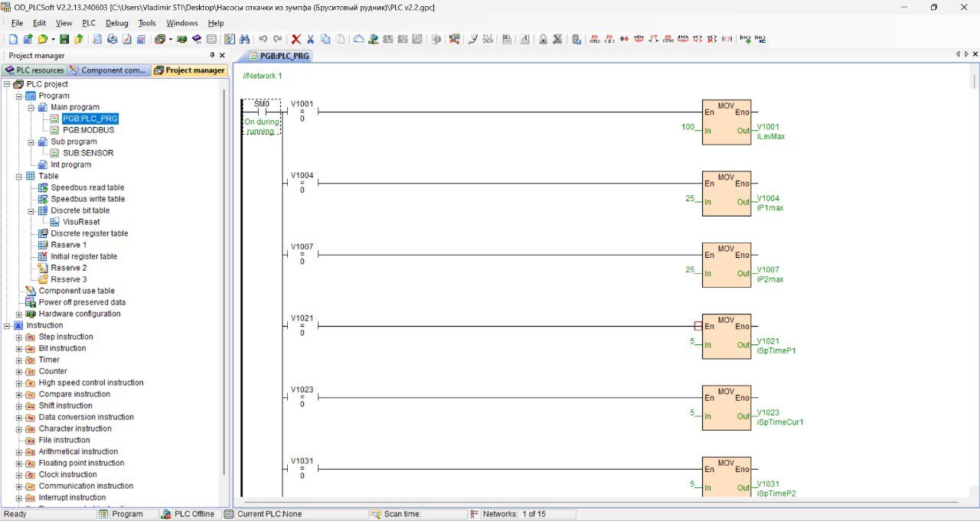This screenshot has width=980, height=521.
Task: Click the green Save floppy disk icon
Action: point(64,39)
